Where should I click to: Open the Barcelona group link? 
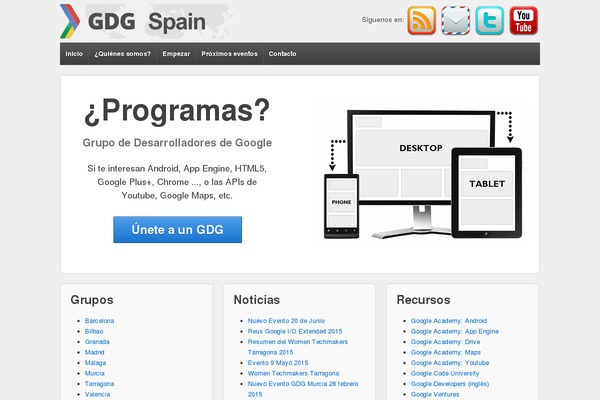pyautogui.click(x=99, y=321)
